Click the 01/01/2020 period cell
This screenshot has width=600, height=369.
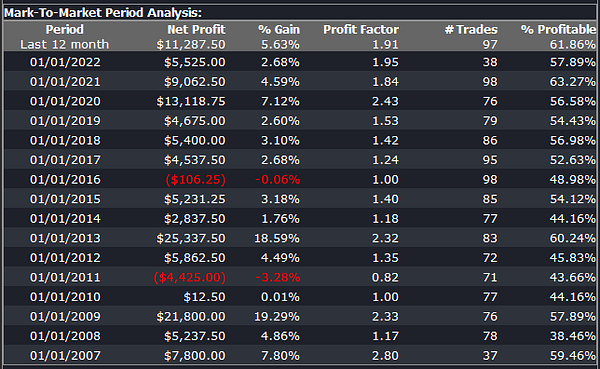65,101
